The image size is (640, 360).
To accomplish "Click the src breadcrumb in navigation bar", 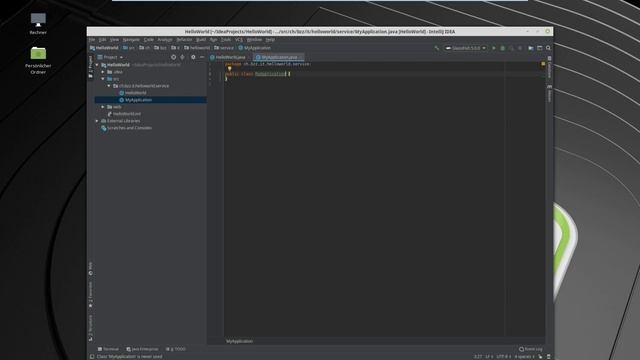I will coord(129,48).
